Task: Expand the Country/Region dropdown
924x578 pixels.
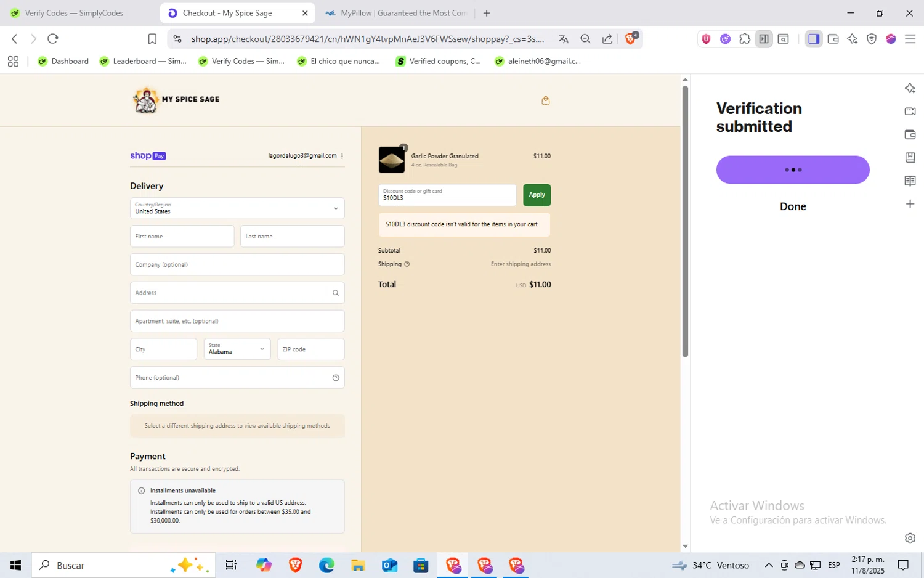Action: pos(237,208)
